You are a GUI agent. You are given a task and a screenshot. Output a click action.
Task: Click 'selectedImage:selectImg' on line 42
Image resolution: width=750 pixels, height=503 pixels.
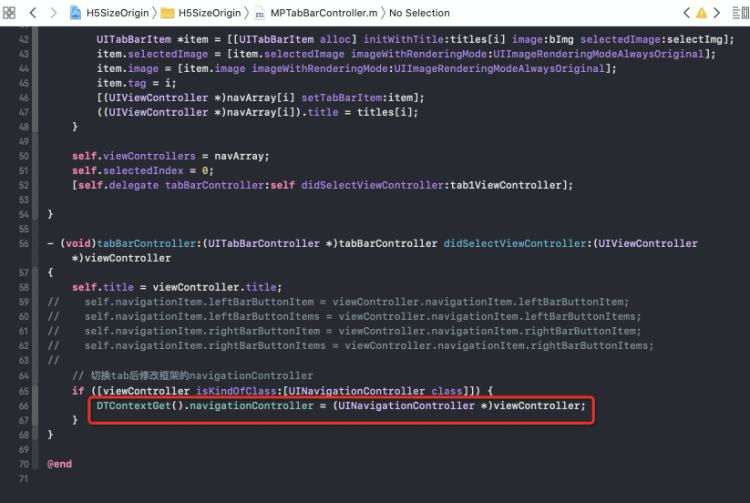tap(651, 39)
